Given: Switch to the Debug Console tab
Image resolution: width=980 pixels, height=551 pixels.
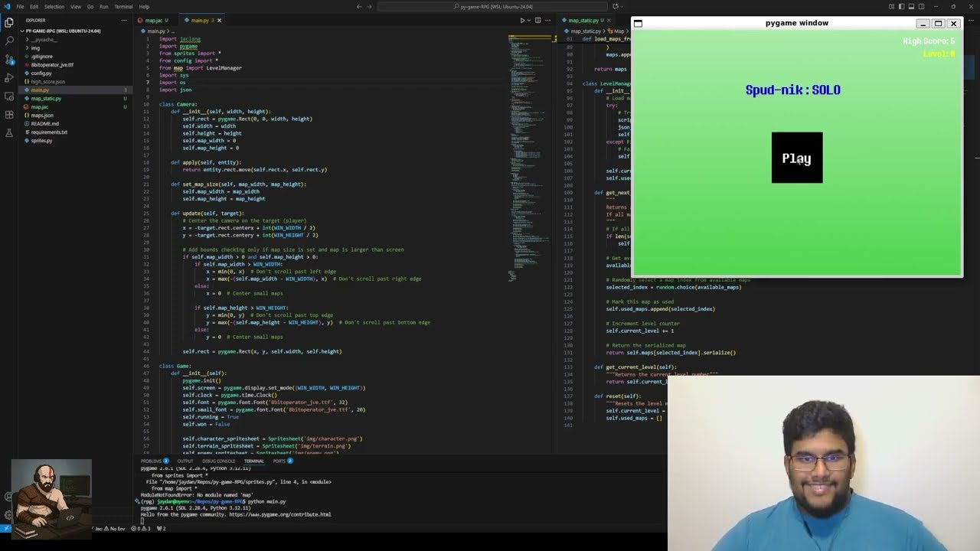Looking at the screenshot, I should point(219,461).
